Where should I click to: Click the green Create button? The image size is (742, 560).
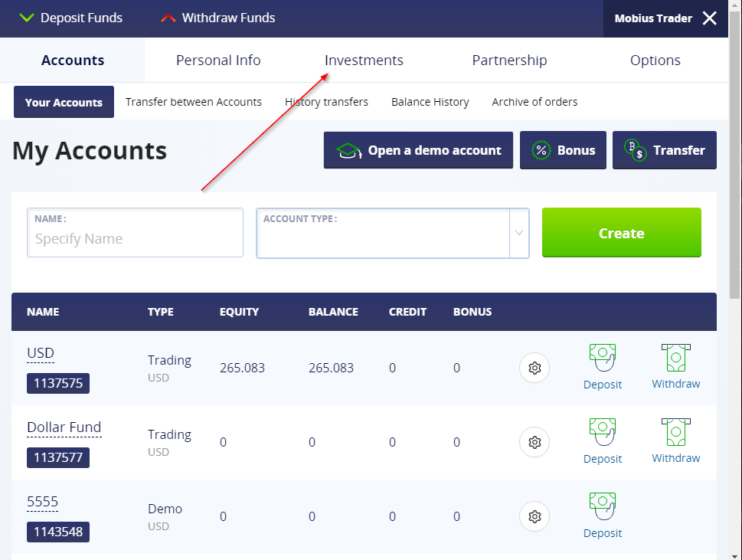621,232
